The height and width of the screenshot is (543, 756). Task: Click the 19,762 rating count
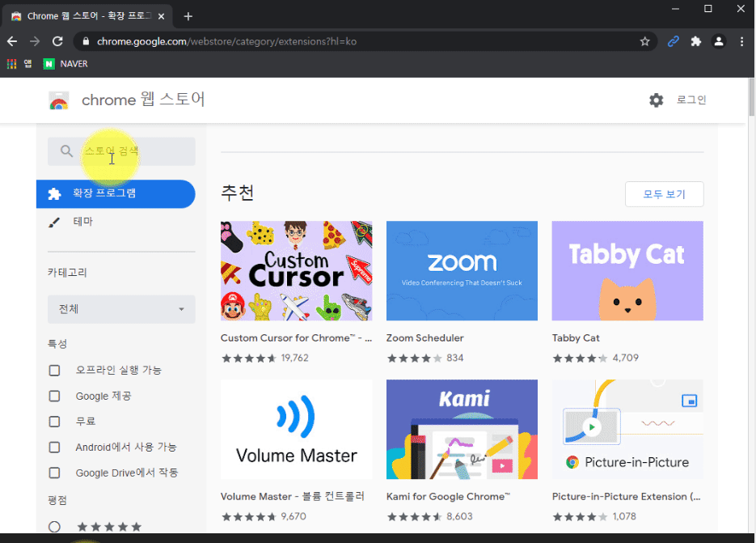click(294, 358)
